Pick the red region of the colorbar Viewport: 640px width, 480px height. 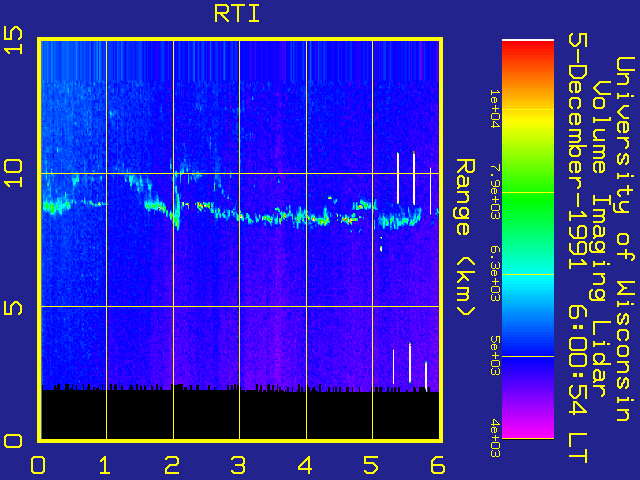[528, 51]
